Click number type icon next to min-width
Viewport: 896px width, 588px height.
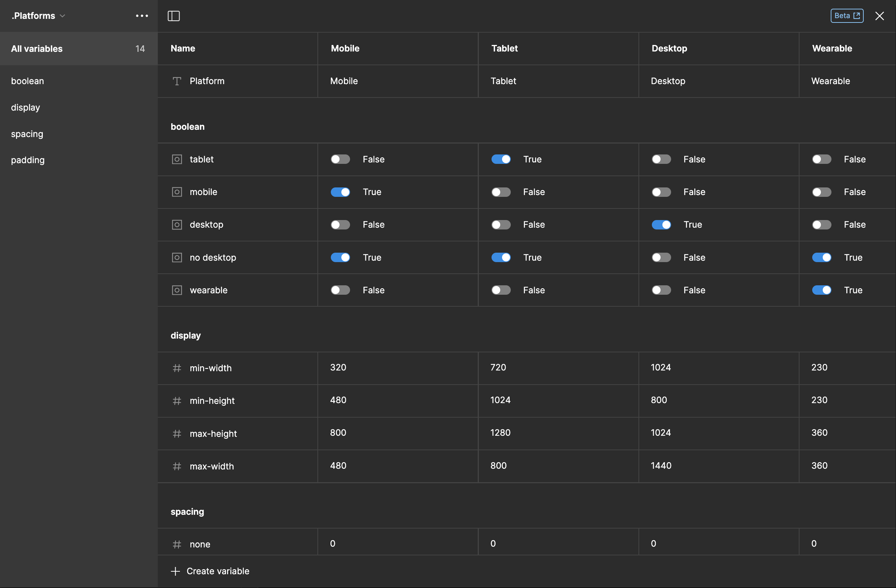tap(177, 368)
